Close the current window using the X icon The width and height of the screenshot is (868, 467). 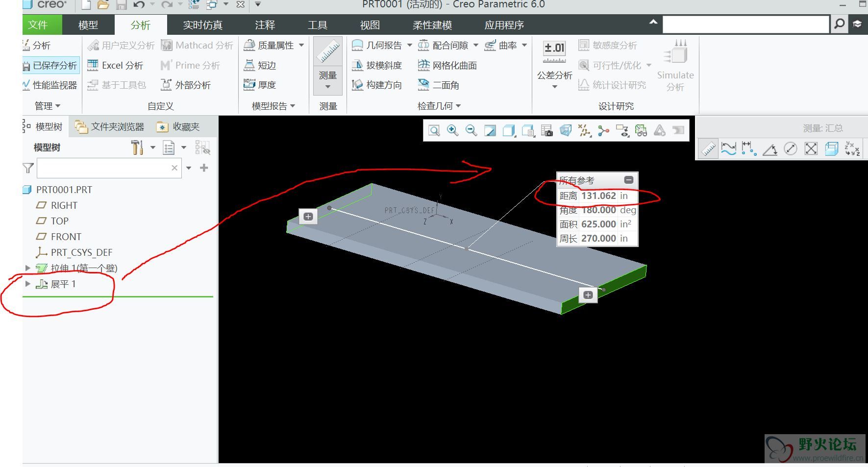coord(240,5)
